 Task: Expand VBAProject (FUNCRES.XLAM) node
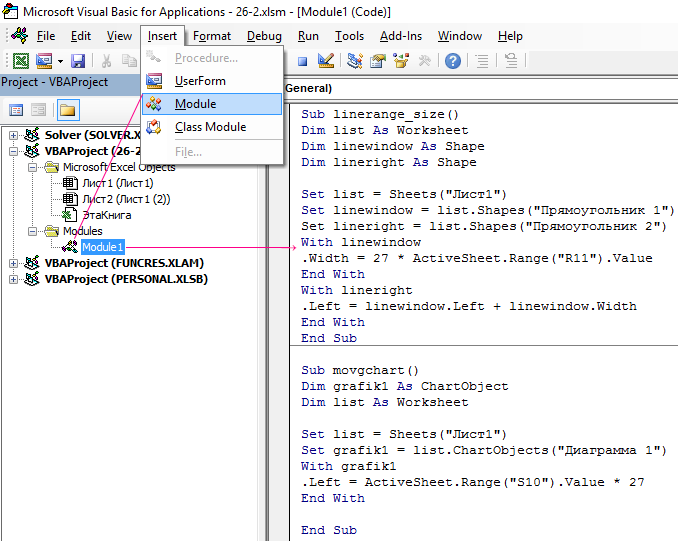[13, 263]
